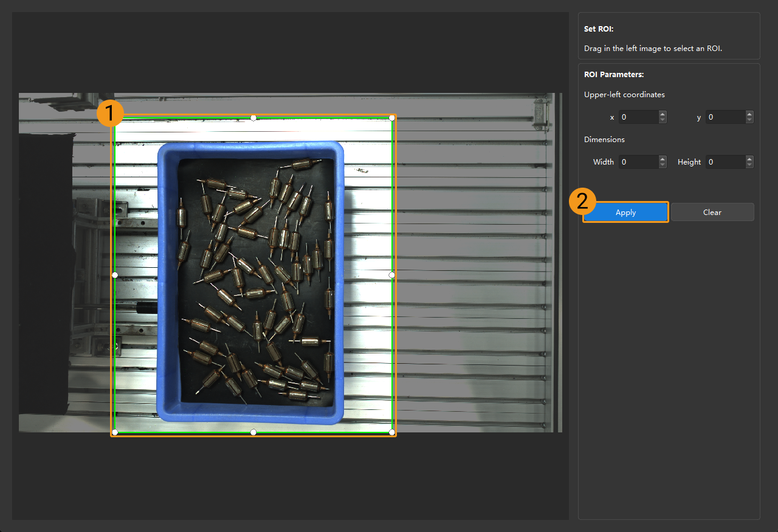
Task: Click the Apply button
Action: (625, 213)
